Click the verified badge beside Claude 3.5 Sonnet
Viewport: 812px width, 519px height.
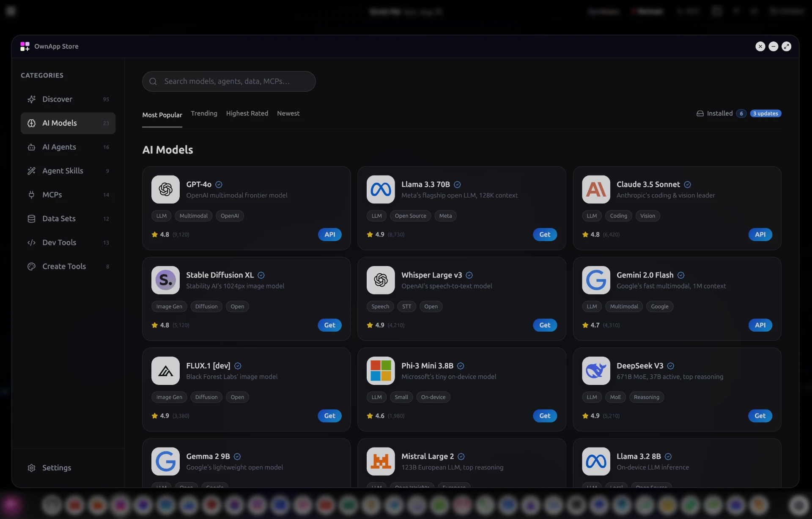click(687, 184)
